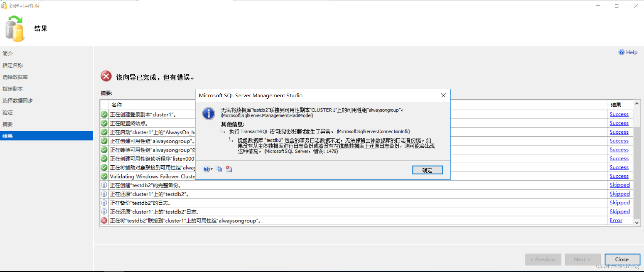Click the info icon for 正在还原 testdb2 日志 row
The image size is (644, 272).
104,211
